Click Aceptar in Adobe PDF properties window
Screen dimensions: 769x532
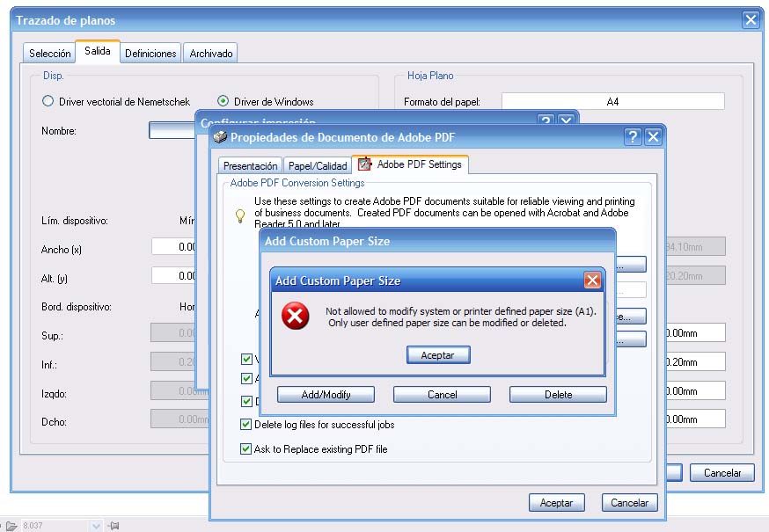point(557,503)
